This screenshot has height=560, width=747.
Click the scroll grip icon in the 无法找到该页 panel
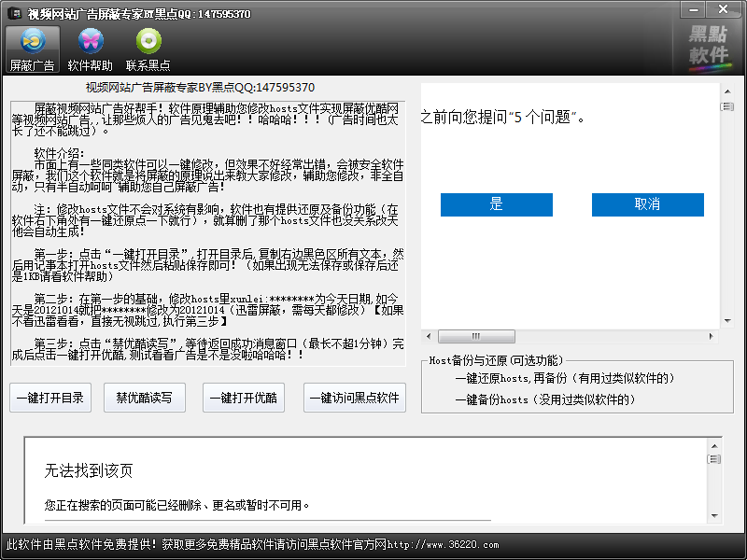pos(714,459)
